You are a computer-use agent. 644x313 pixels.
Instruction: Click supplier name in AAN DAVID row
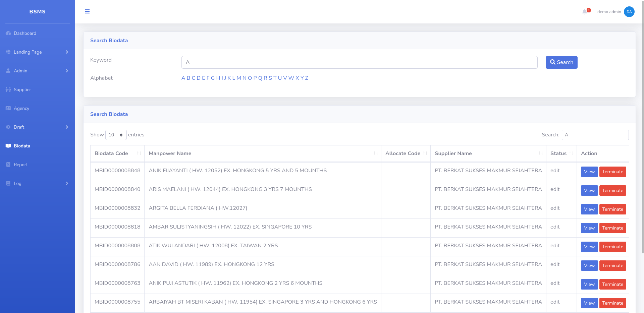pos(488,264)
